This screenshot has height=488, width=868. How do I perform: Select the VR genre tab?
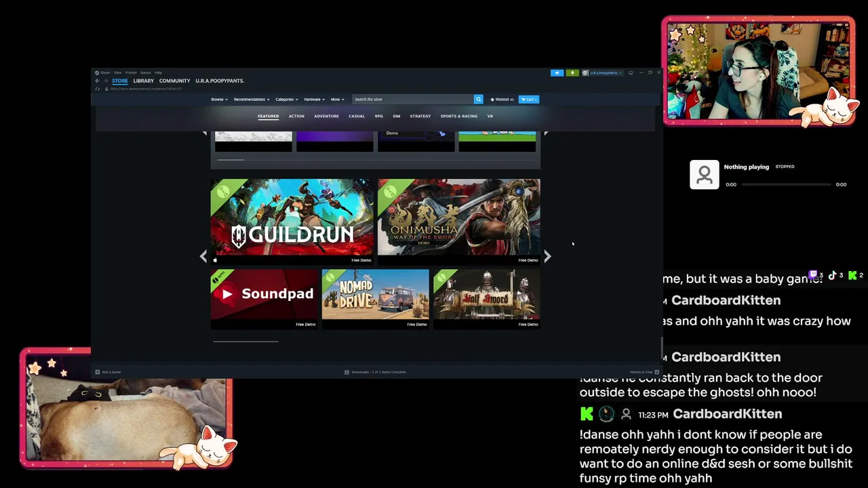490,116
